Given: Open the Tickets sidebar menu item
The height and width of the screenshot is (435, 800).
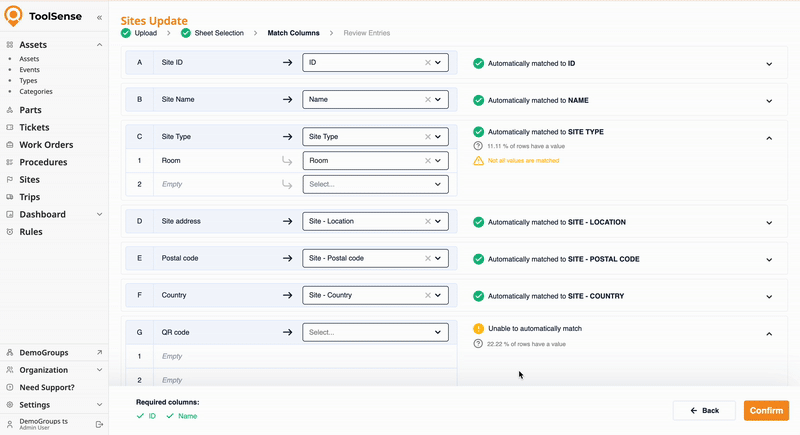Looking at the screenshot, I should (34, 127).
